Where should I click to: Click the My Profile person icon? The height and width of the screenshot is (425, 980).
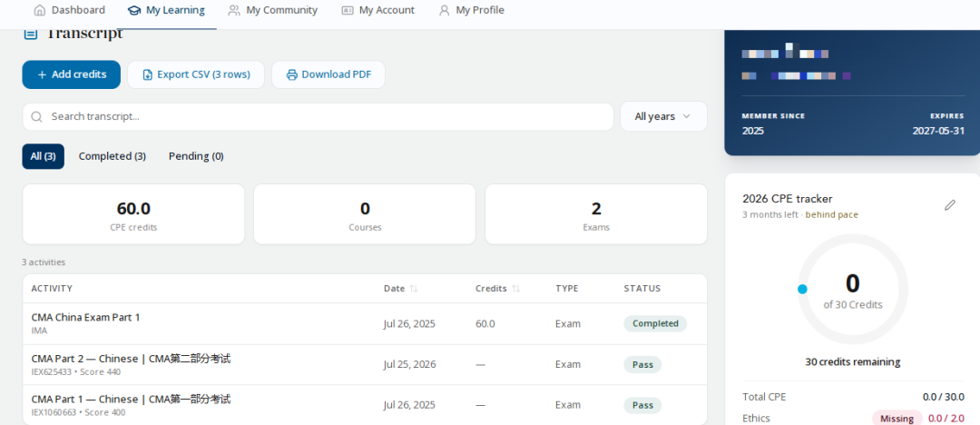(445, 10)
